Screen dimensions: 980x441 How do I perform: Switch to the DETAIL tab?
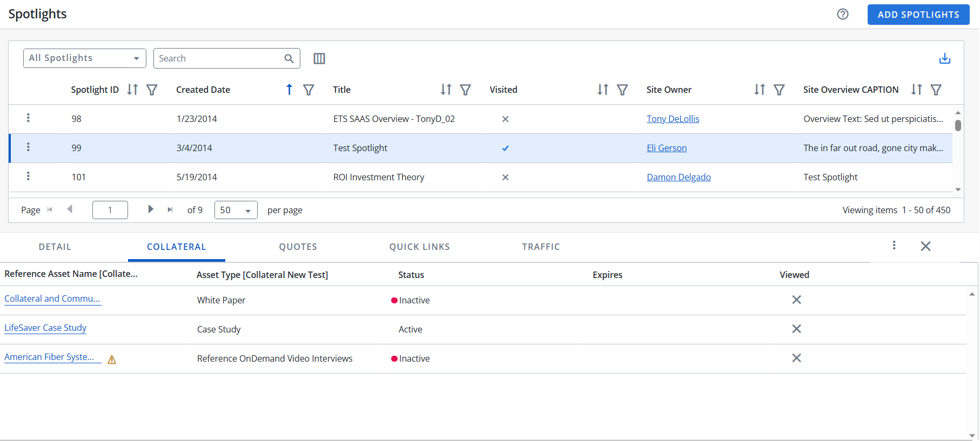pyautogui.click(x=55, y=247)
